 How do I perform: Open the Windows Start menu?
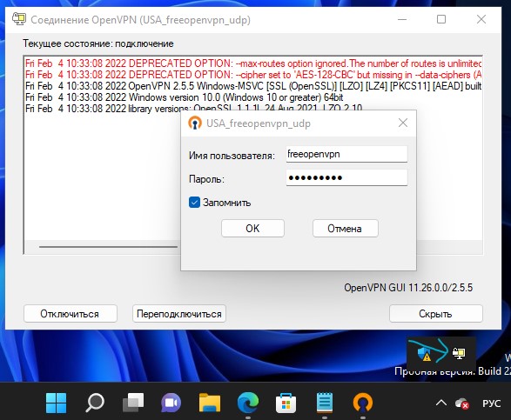56,403
